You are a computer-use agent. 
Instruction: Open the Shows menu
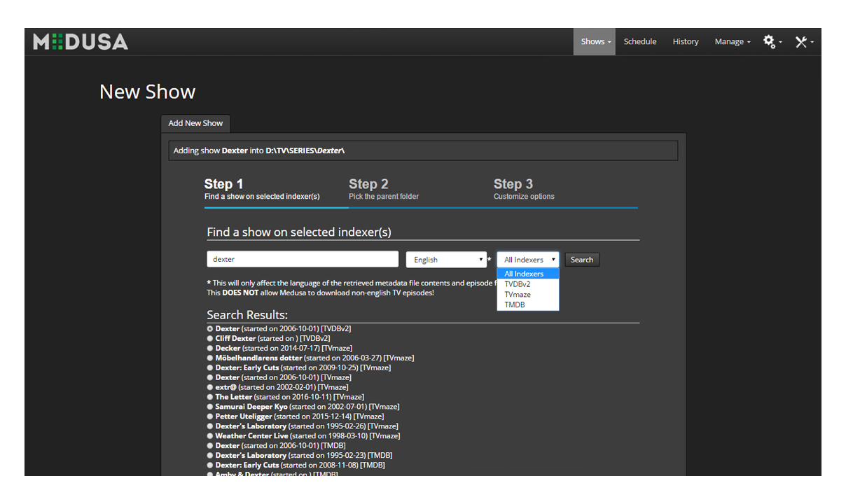click(595, 42)
